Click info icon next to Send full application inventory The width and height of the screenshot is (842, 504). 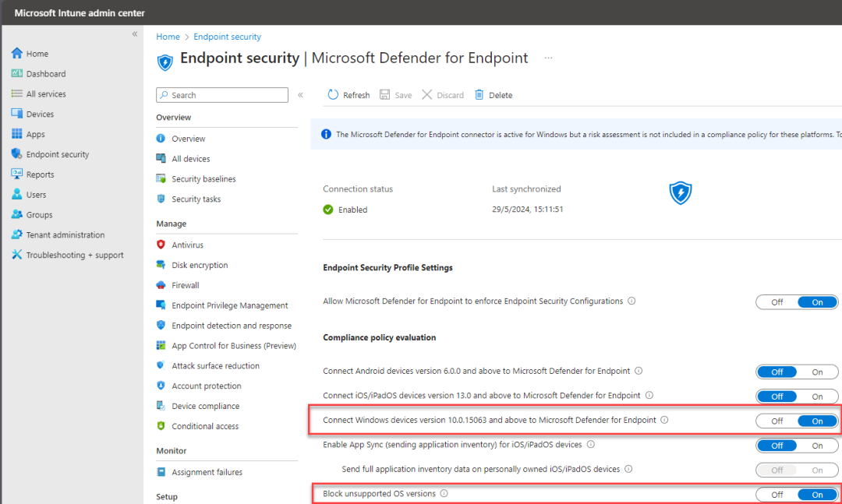628,469
